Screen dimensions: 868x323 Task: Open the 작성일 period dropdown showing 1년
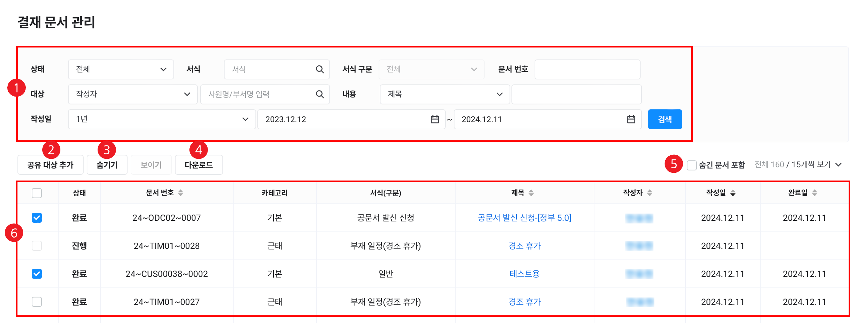click(162, 119)
